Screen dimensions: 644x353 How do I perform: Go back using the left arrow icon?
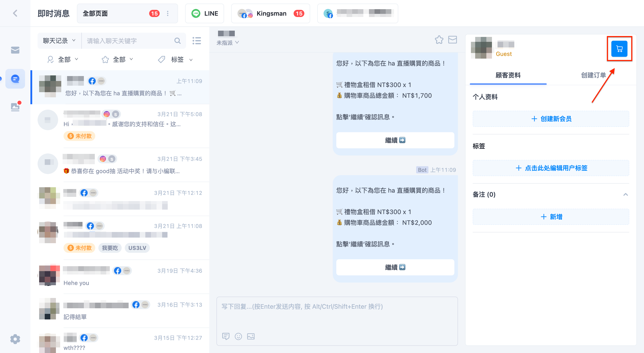click(15, 13)
